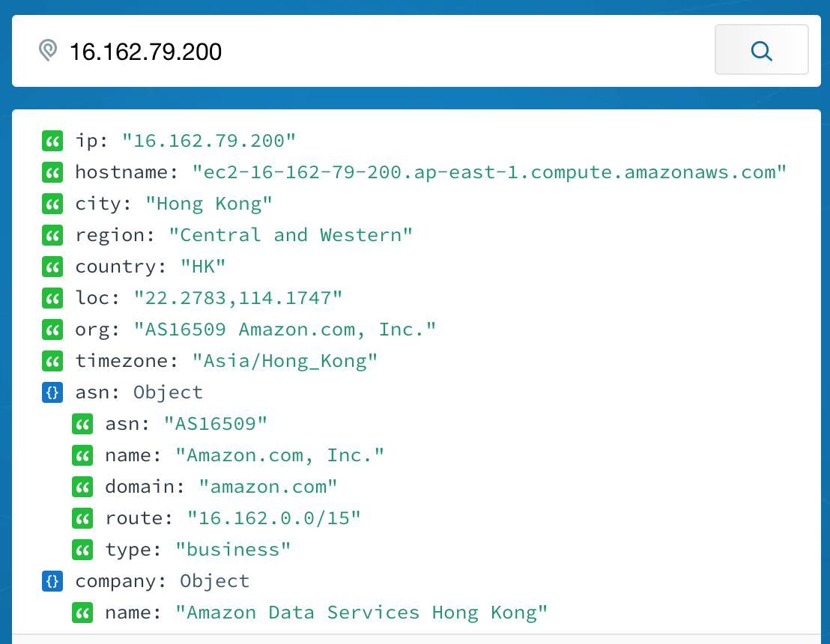Select the hostname value ec2-16-162-79-200 text
This screenshot has width=830, height=644.
(489, 172)
